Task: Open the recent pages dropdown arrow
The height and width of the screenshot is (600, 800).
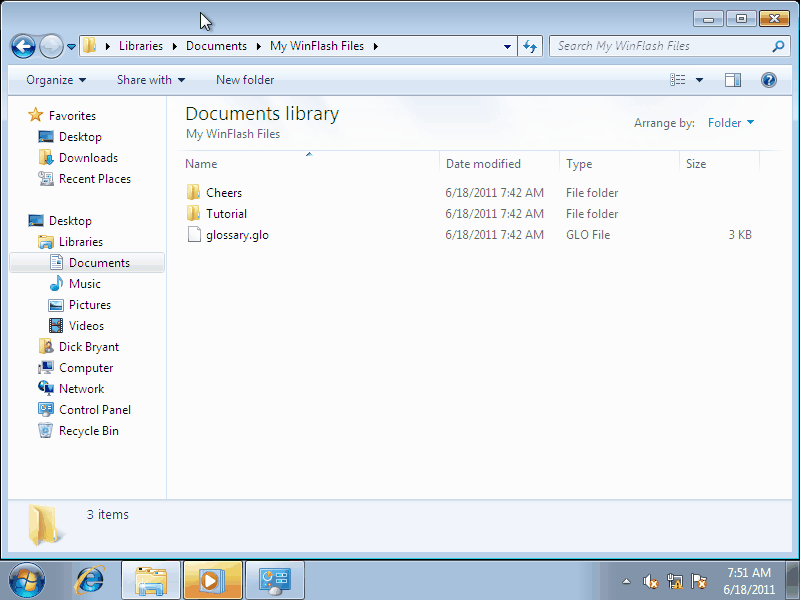Action: click(x=71, y=46)
